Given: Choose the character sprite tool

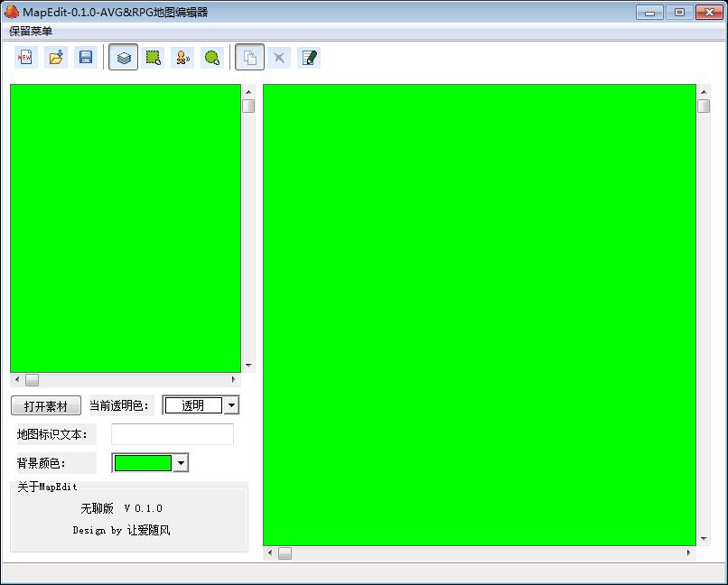Looking at the screenshot, I should 182,58.
